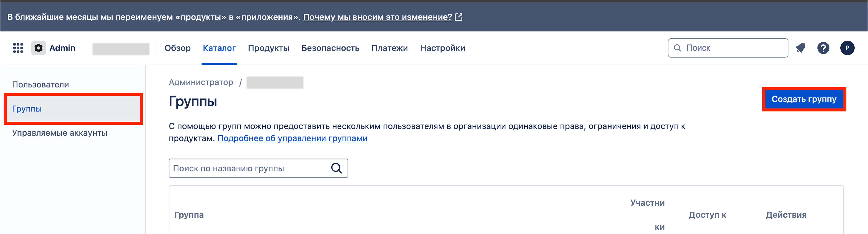The width and height of the screenshot is (868, 234).
Task: Click the search icon in top search box
Action: tap(677, 48)
